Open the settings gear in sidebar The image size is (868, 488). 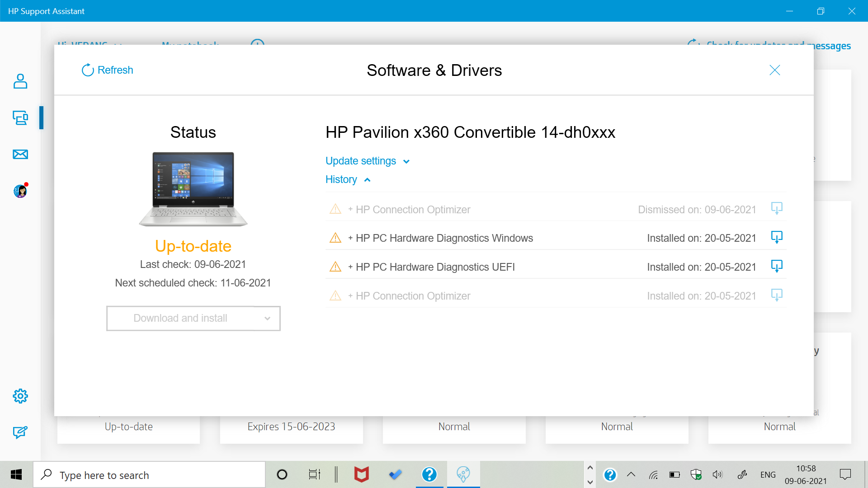coord(20,396)
